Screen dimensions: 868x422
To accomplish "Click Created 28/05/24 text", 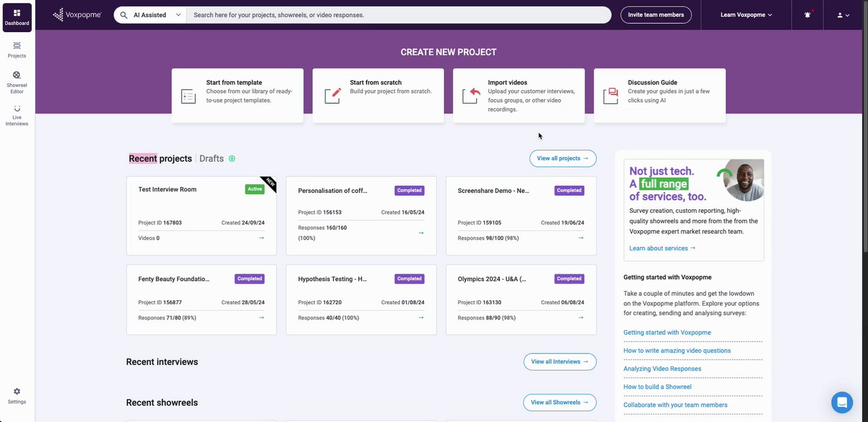I will pyautogui.click(x=243, y=302).
